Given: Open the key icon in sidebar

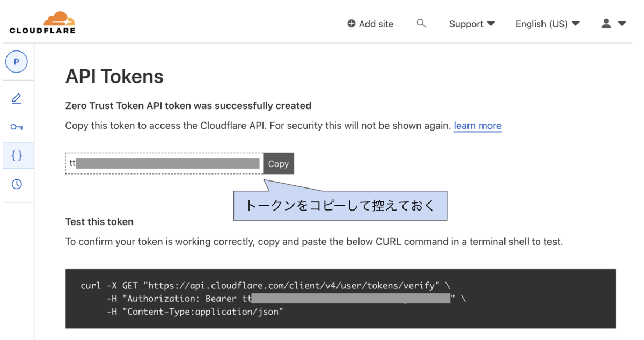Looking at the screenshot, I should coord(17,127).
